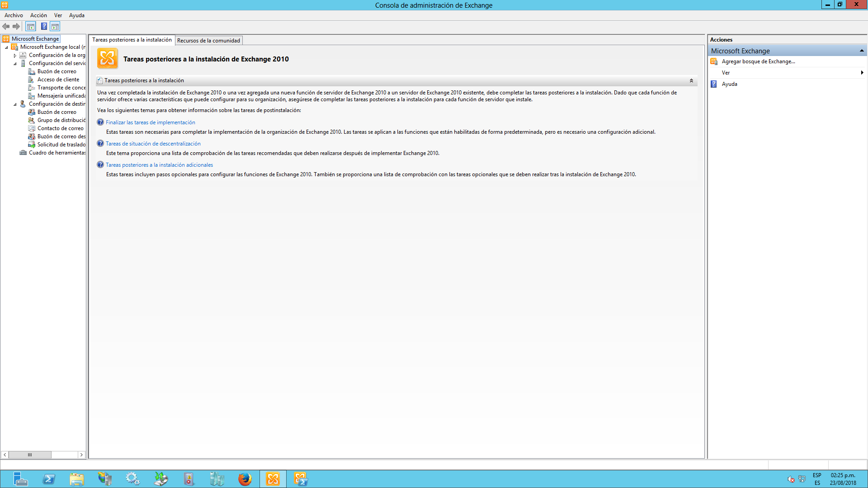The image size is (868, 488).
Task: Open the Archivo menu
Action: [14, 15]
